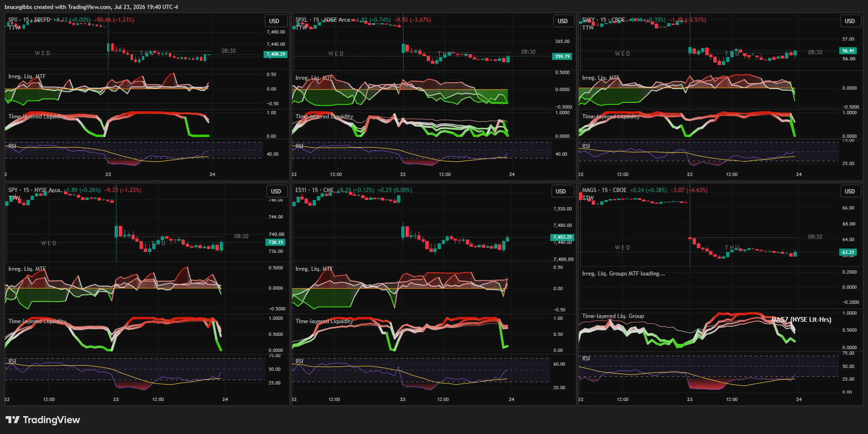Select Time-layered Liquidity label on SPX chart

click(x=37, y=117)
